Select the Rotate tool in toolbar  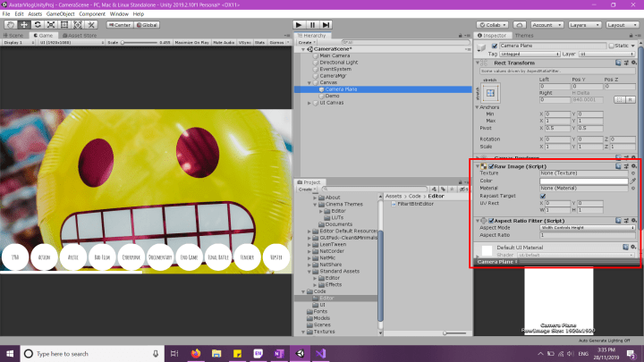point(36,25)
